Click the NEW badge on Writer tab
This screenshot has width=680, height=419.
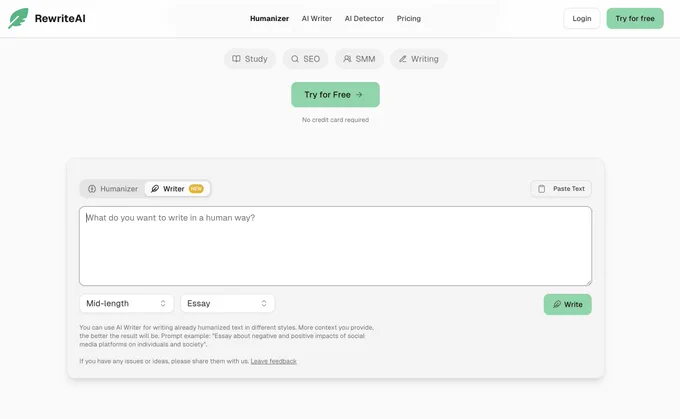(196, 189)
